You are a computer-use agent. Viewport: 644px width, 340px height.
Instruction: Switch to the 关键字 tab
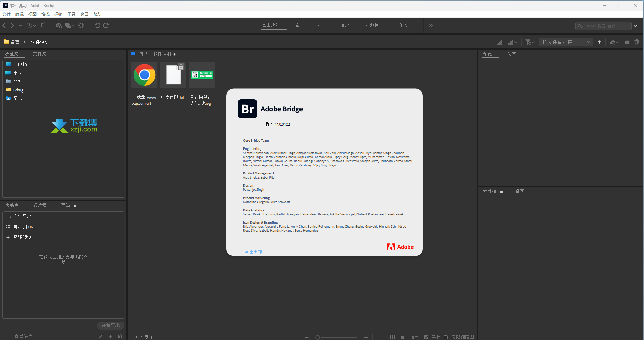518,191
